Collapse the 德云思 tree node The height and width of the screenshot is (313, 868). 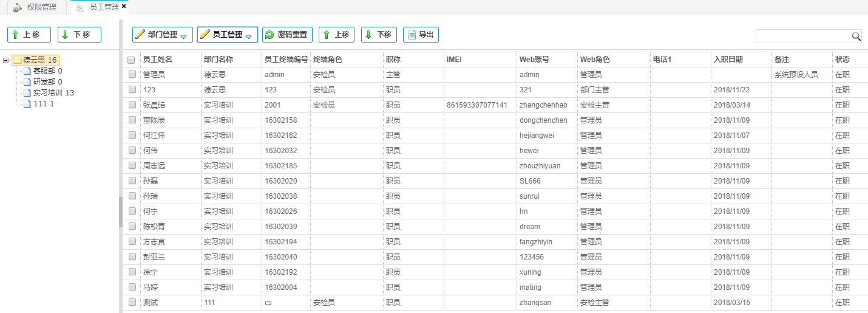coord(6,60)
